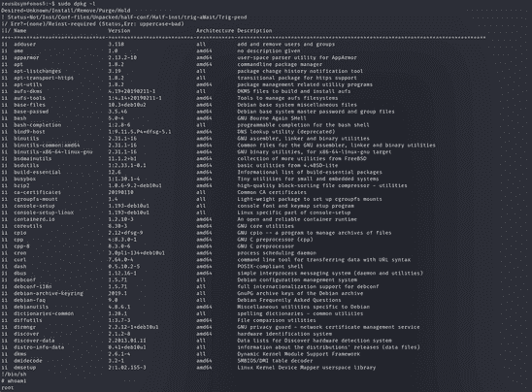
Task: Click the 'sudo dpkg -l' command line
Action: coord(49,3)
